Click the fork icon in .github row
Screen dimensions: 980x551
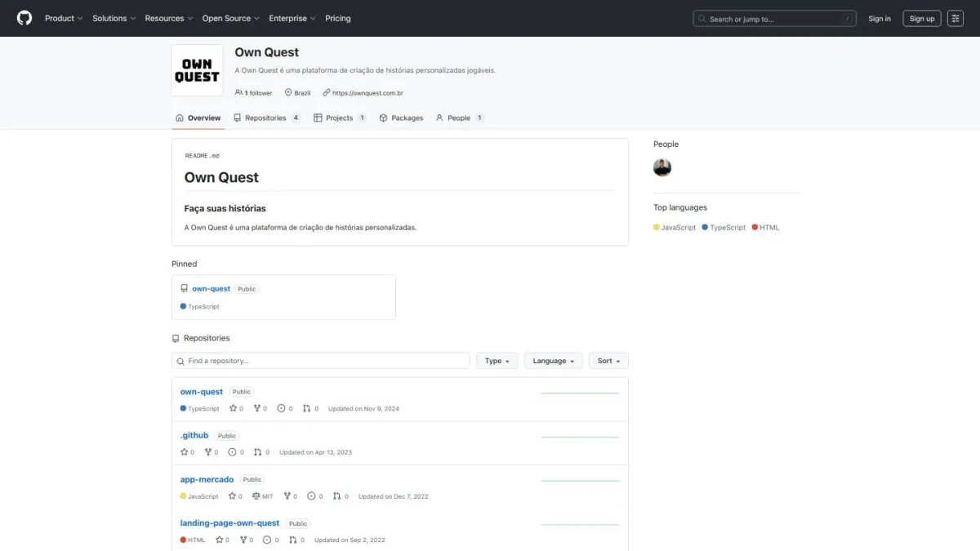(207, 452)
